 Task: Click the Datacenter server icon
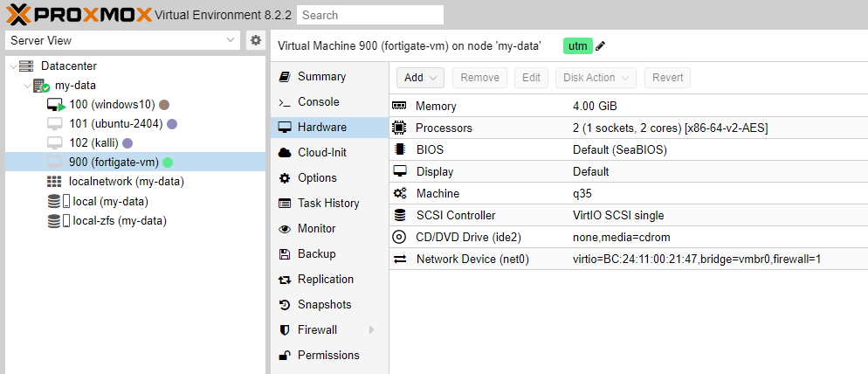(26, 66)
